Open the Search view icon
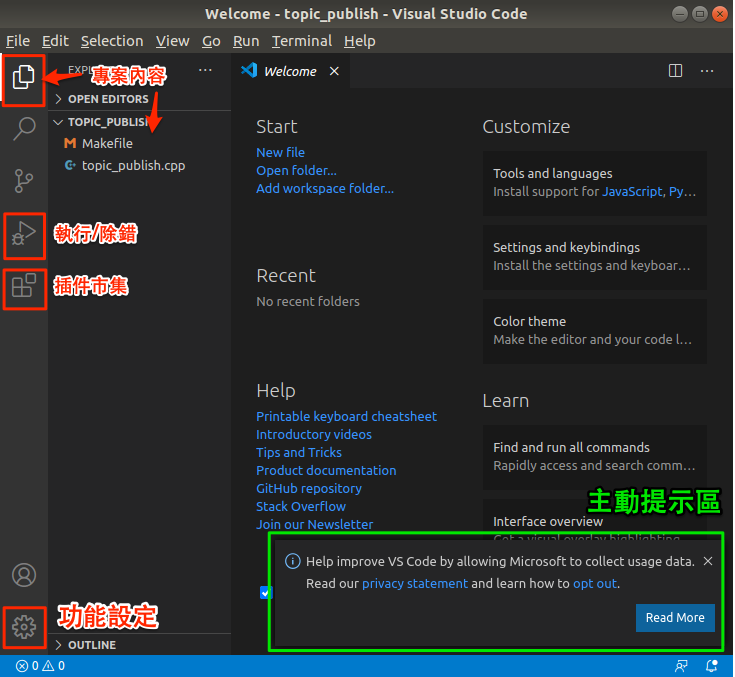This screenshot has height=677, width=735. click(x=23, y=128)
